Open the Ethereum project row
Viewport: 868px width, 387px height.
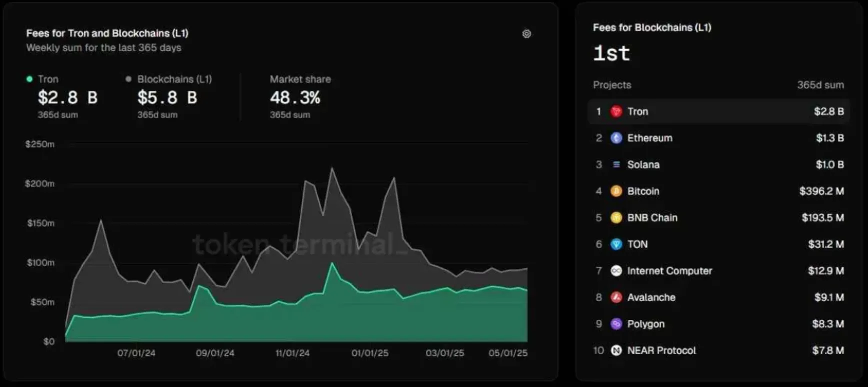pyautogui.click(x=719, y=138)
